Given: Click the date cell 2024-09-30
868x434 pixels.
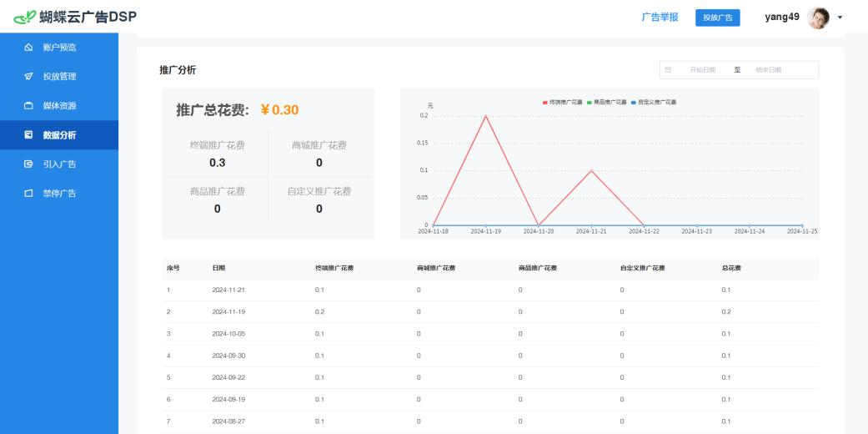Looking at the screenshot, I should [228, 356].
